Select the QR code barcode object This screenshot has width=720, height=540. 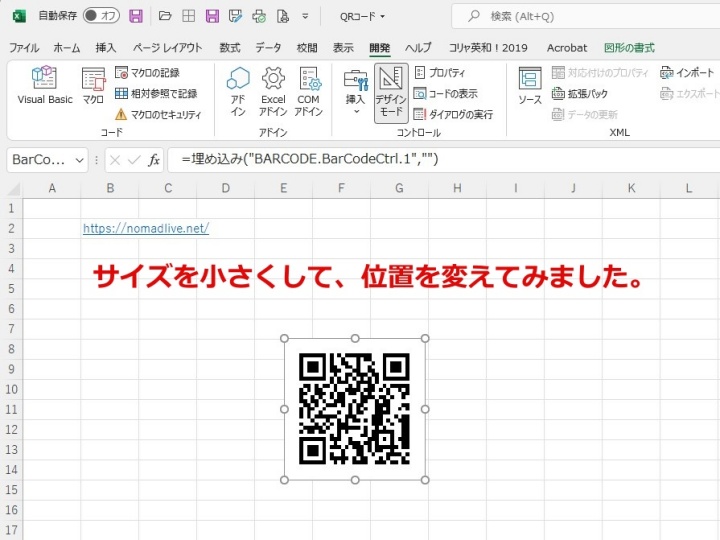354,409
